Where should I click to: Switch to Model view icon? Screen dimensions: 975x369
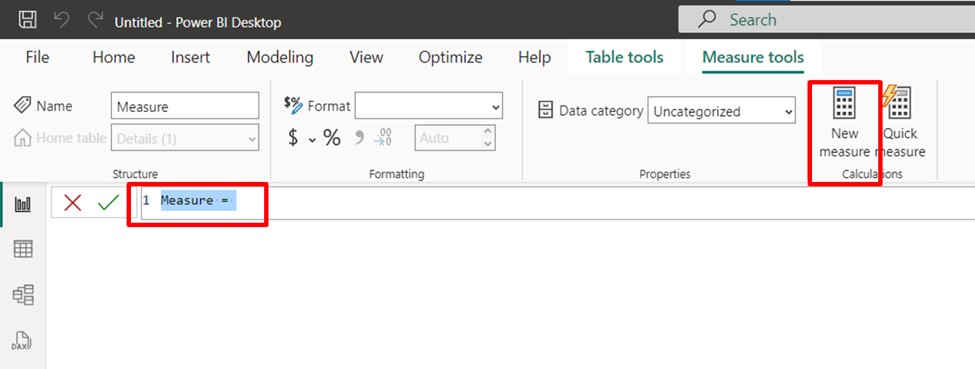tap(23, 294)
